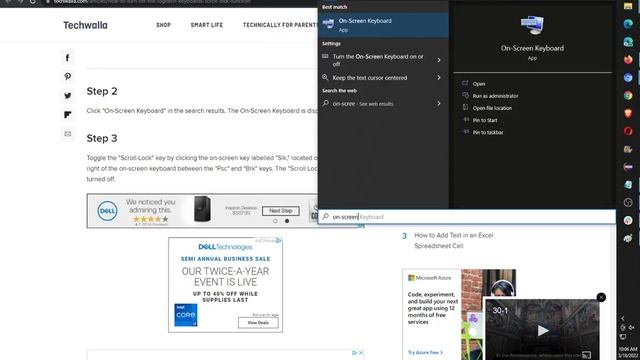640x360 pixels.
Task: Share article on Twitter
Action: (68, 96)
